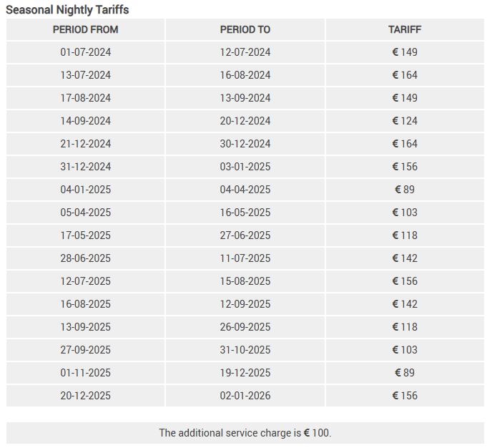487x448 pixels.
Task: Click the tariff for the 28-06-2025 row
Action: [x=405, y=258]
